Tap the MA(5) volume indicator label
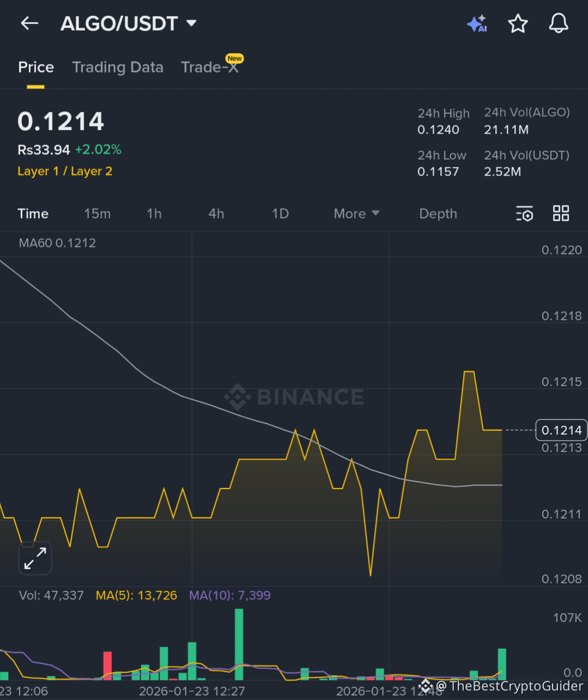This screenshot has height=700, width=588. pyautogui.click(x=136, y=595)
